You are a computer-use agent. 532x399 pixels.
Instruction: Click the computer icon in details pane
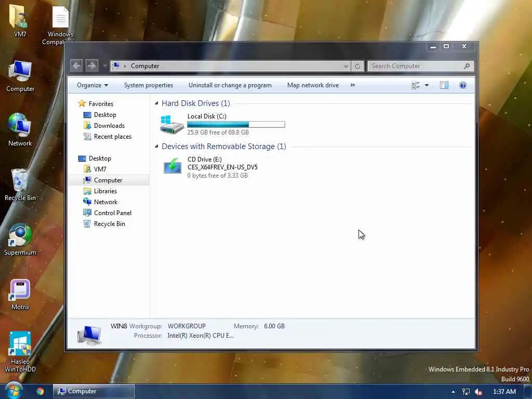89,335
